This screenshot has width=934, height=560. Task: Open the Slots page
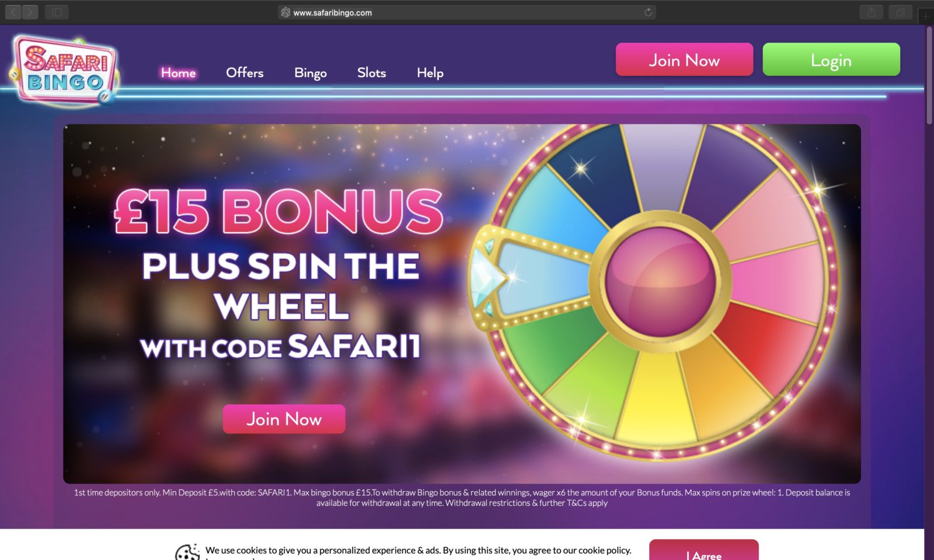point(371,72)
